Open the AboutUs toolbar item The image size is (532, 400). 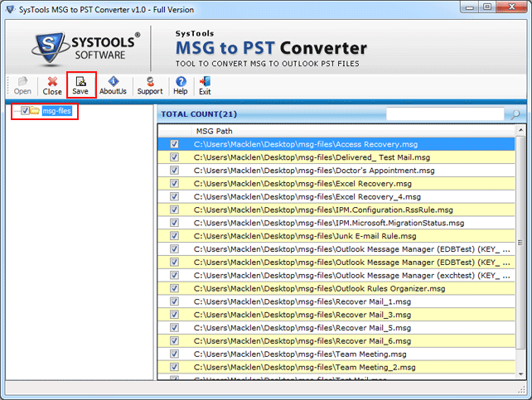click(x=113, y=85)
